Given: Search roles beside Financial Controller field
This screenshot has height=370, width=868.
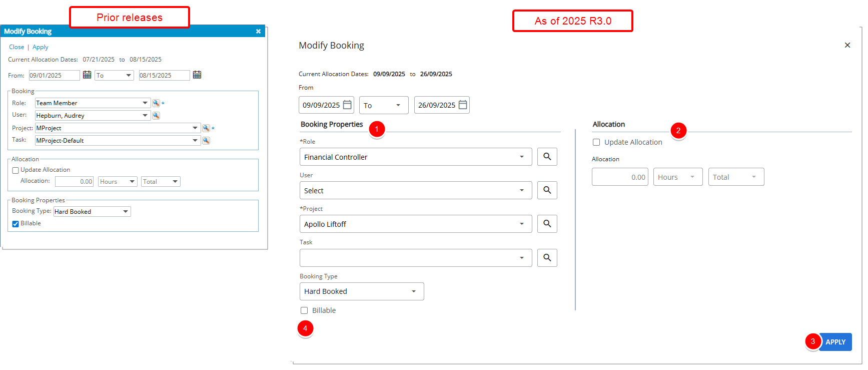Looking at the screenshot, I should tap(547, 157).
